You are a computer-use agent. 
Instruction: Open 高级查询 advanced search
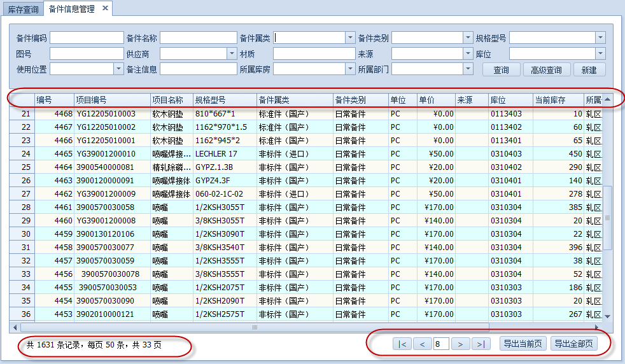tap(546, 70)
